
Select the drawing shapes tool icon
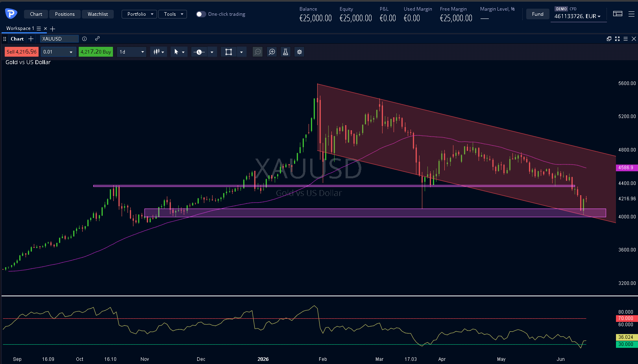point(229,52)
